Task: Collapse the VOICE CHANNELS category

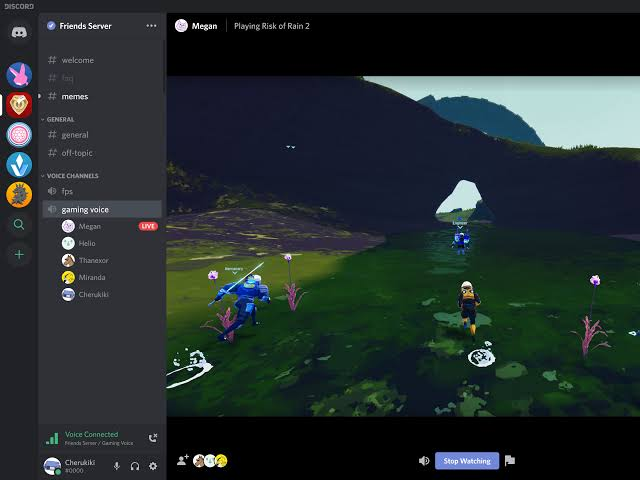Action: pyautogui.click(x=70, y=176)
